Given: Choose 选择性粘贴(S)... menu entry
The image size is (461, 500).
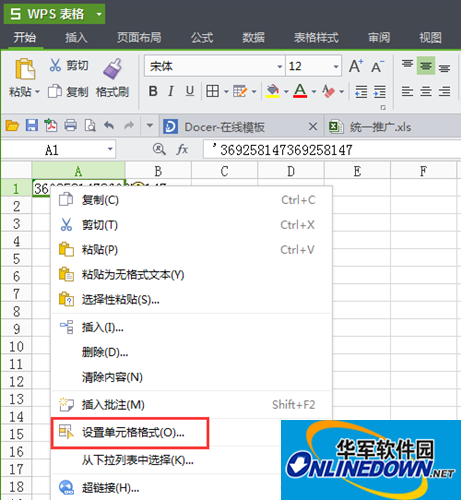Looking at the screenshot, I should tap(192, 300).
